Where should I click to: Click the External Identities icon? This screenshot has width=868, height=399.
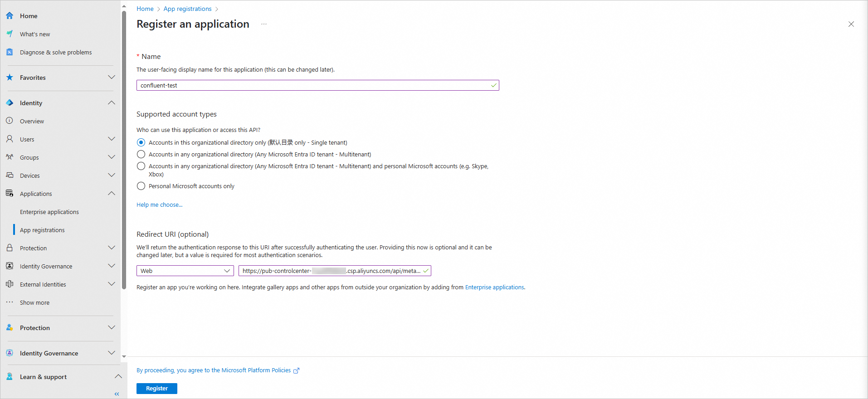(10, 284)
